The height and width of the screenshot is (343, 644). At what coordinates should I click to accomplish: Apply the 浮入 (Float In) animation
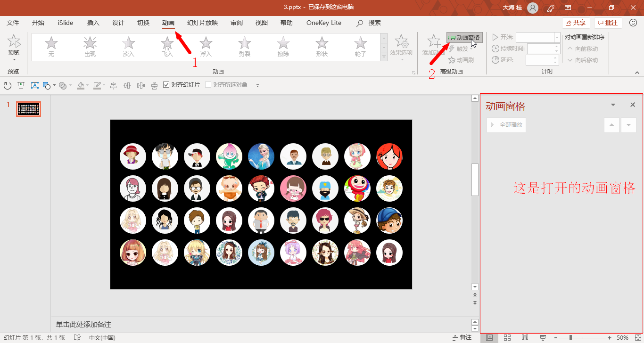(206, 47)
